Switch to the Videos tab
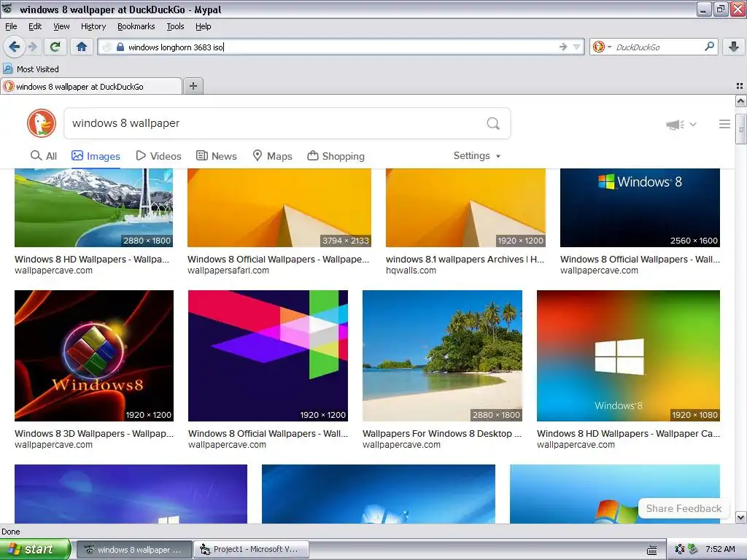Screen dimensions: 747x560 pyautogui.click(x=158, y=156)
